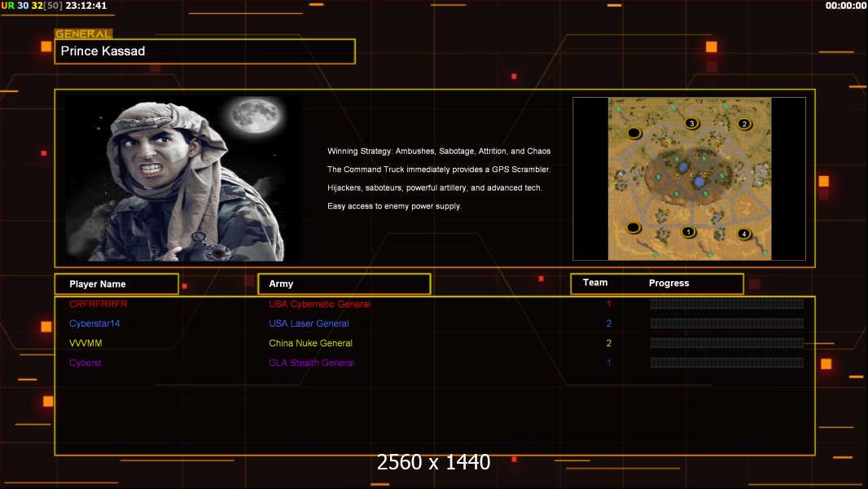The width and height of the screenshot is (868, 489).
Task: Click the Prince Kassad general name field
Action: (x=205, y=51)
